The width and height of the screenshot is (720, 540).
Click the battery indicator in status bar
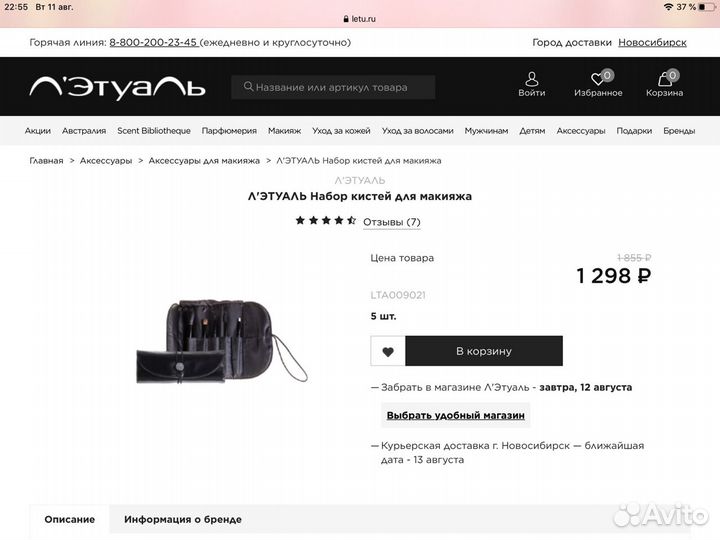point(707,7)
